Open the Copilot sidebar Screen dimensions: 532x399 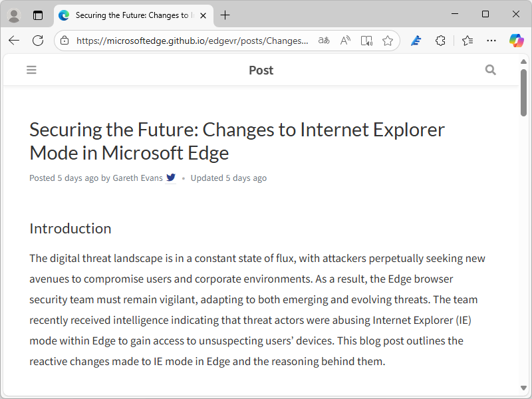(x=516, y=41)
